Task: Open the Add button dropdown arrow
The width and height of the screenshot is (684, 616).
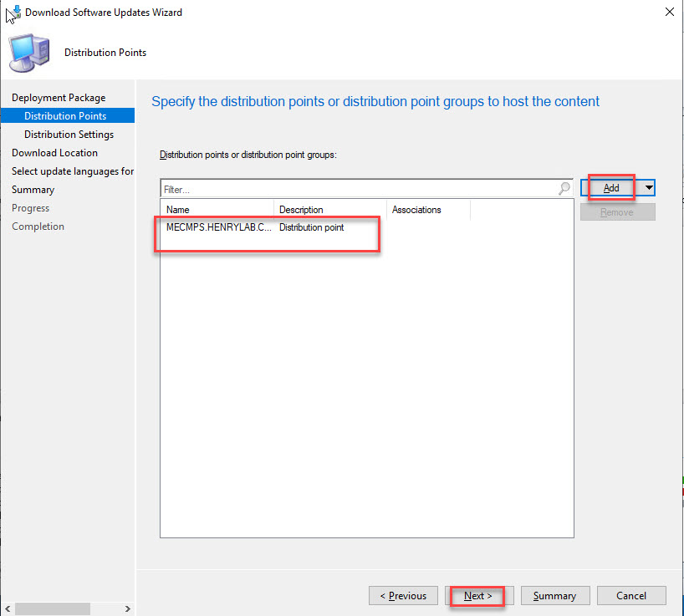Action: tap(649, 188)
